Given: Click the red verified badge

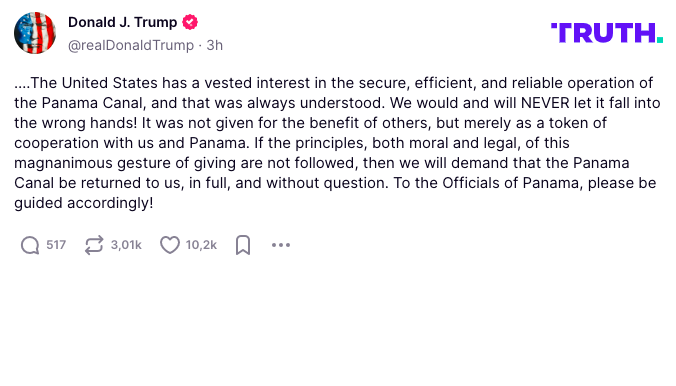Looking at the screenshot, I should click(190, 22).
